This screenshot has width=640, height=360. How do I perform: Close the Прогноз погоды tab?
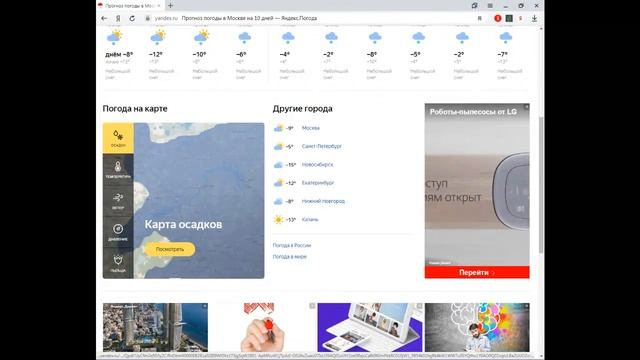pyautogui.click(x=159, y=6)
